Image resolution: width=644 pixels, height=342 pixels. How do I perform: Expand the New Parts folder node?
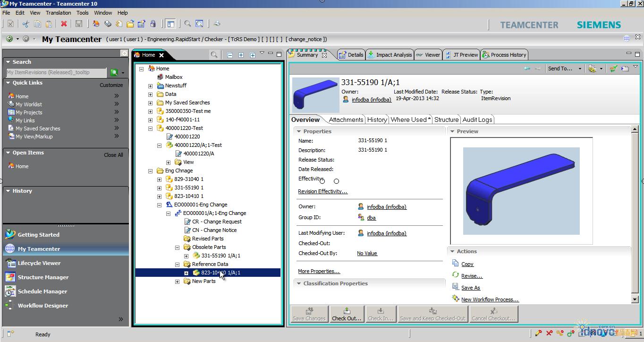178,281
